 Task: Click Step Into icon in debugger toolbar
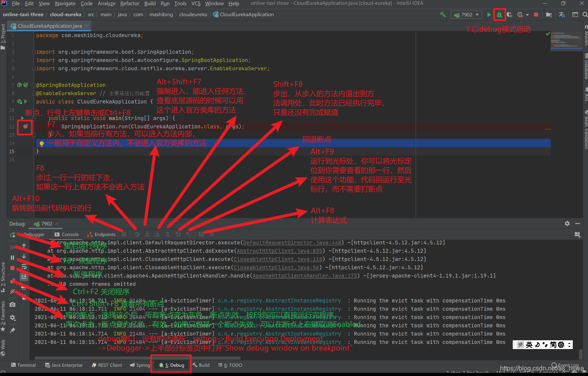[147, 234]
